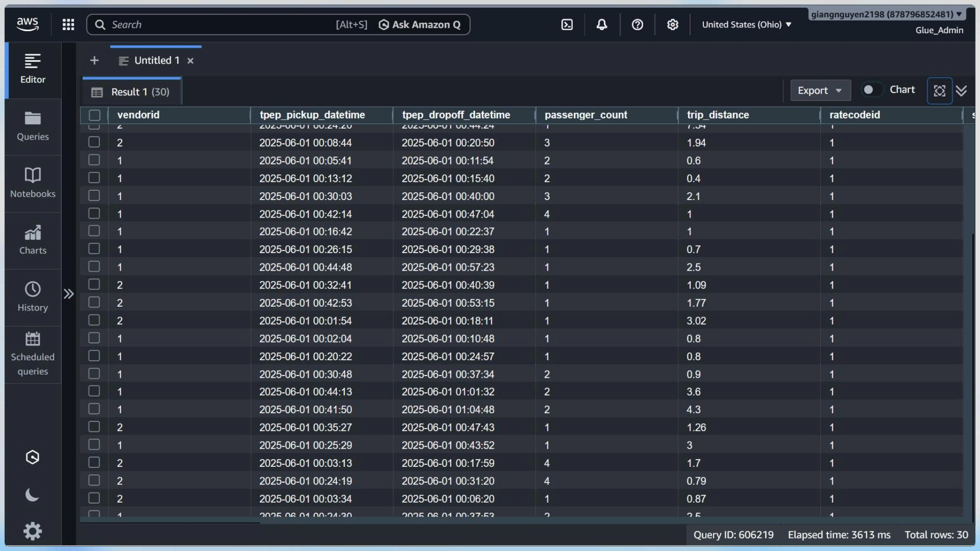This screenshot has height=551, width=980.
Task: Check the row with pickup 00:13:12
Action: click(94, 177)
